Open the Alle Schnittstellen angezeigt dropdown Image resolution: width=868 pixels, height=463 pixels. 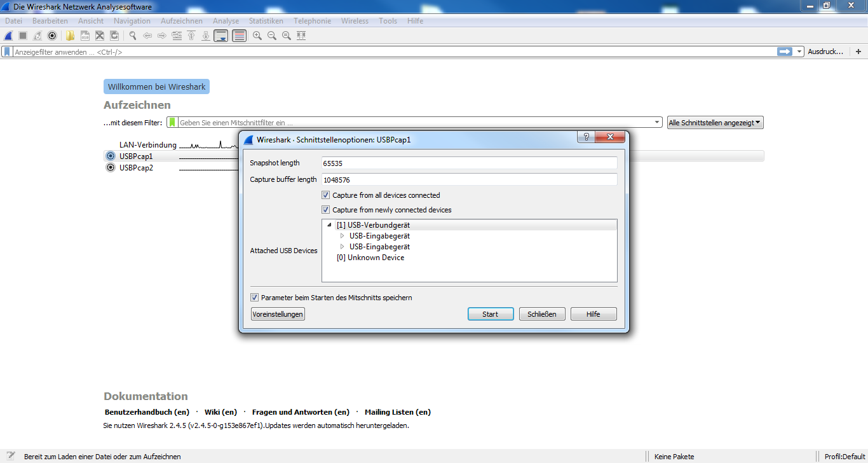tap(715, 123)
